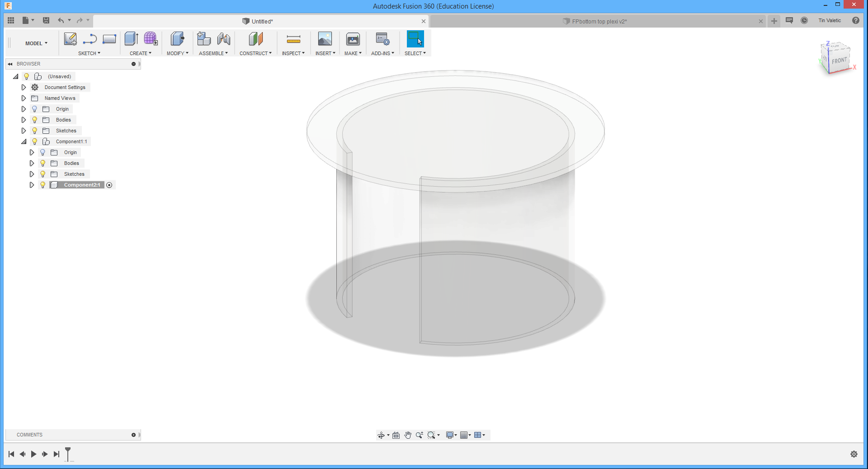Select the Offset Plane construct tool
This screenshot has height=469, width=868.
click(256, 39)
